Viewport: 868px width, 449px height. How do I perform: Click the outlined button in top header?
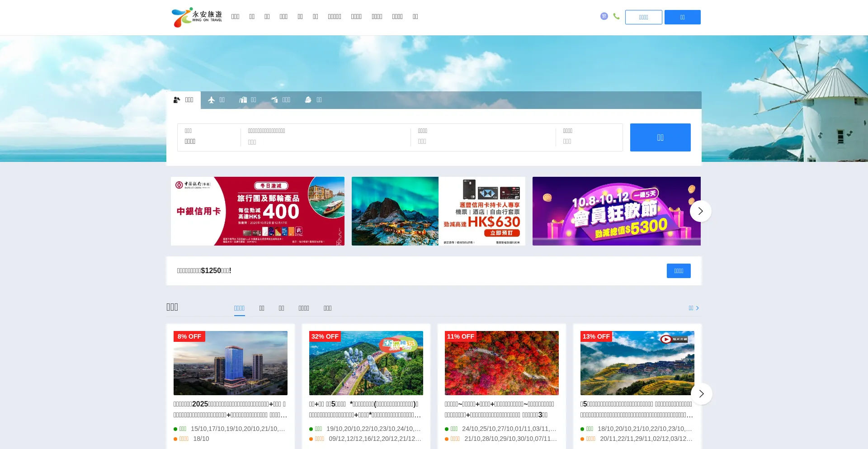click(x=643, y=17)
